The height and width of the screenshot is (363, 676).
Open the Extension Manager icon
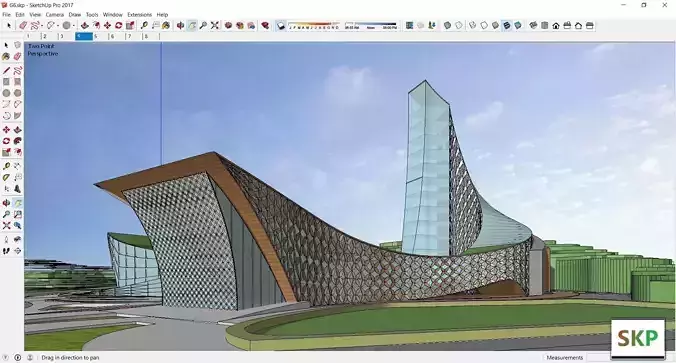[x=265, y=25]
